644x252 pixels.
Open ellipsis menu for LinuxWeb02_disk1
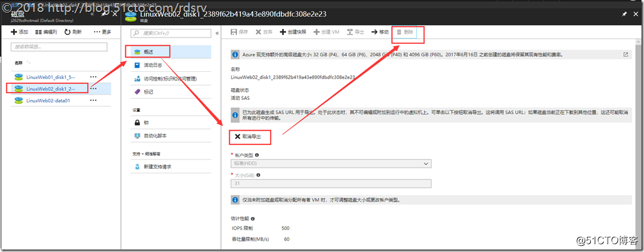(x=93, y=89)
